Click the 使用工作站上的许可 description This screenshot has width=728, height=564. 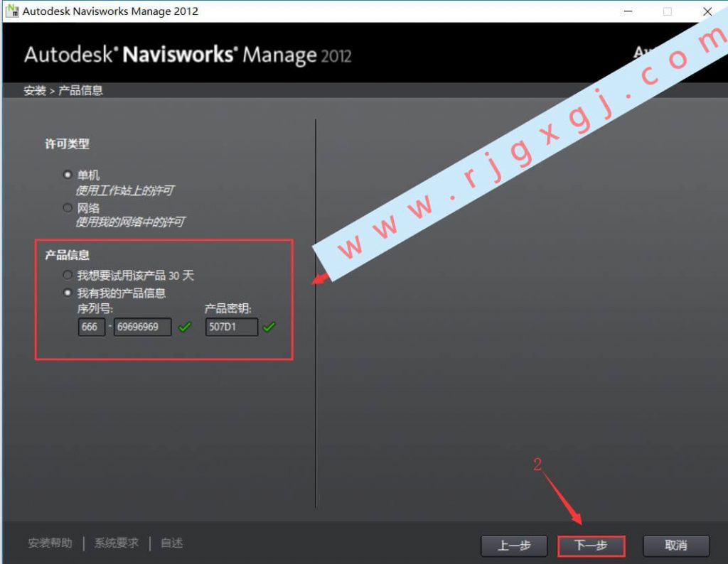coord(125,190)
